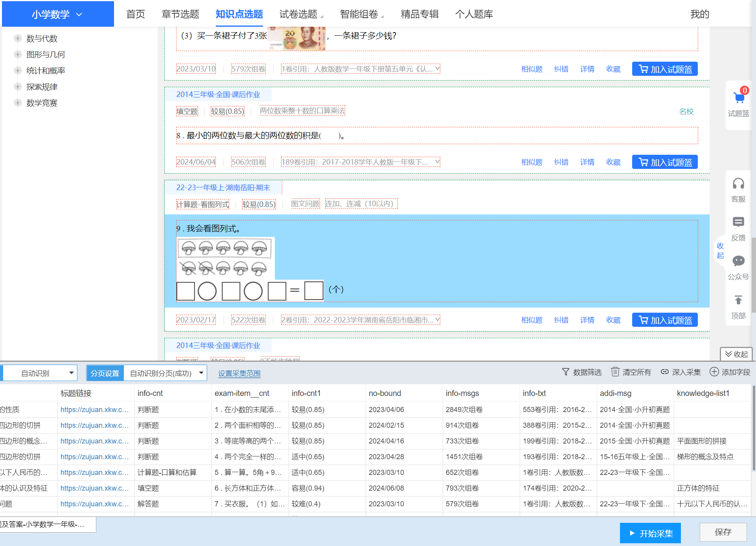
Task: Click the 数据筛选 filter icon
Action: [x=566, y=372]
